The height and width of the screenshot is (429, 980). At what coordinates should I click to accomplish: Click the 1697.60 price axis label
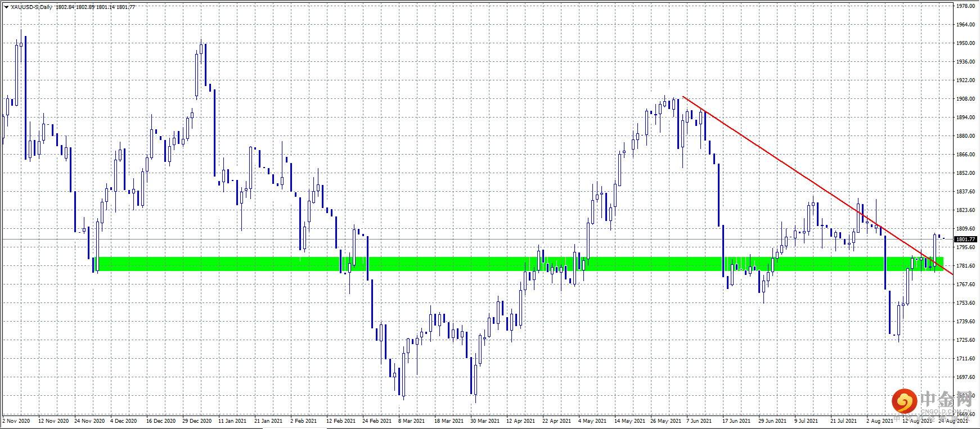965,377
